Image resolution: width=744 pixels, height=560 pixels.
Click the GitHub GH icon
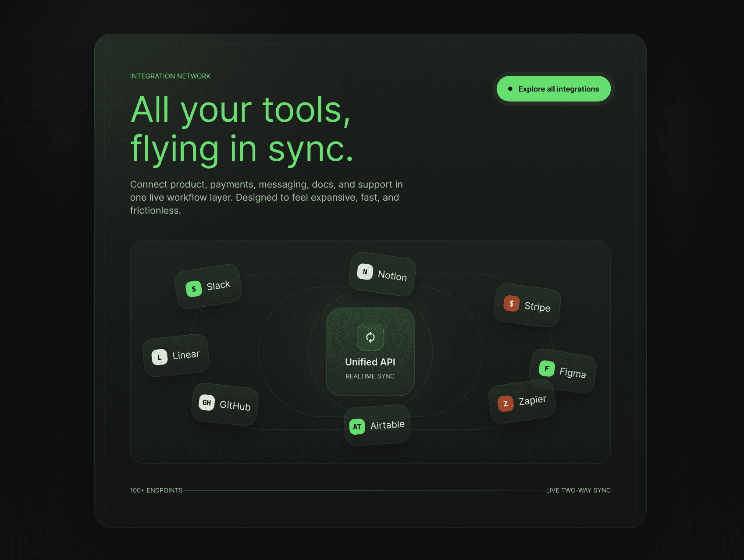207,403
